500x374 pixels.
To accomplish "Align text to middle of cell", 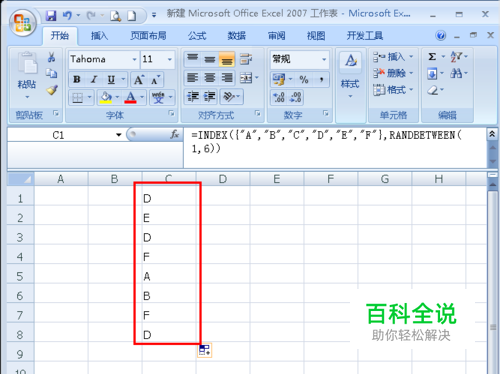I will (209, 60).
